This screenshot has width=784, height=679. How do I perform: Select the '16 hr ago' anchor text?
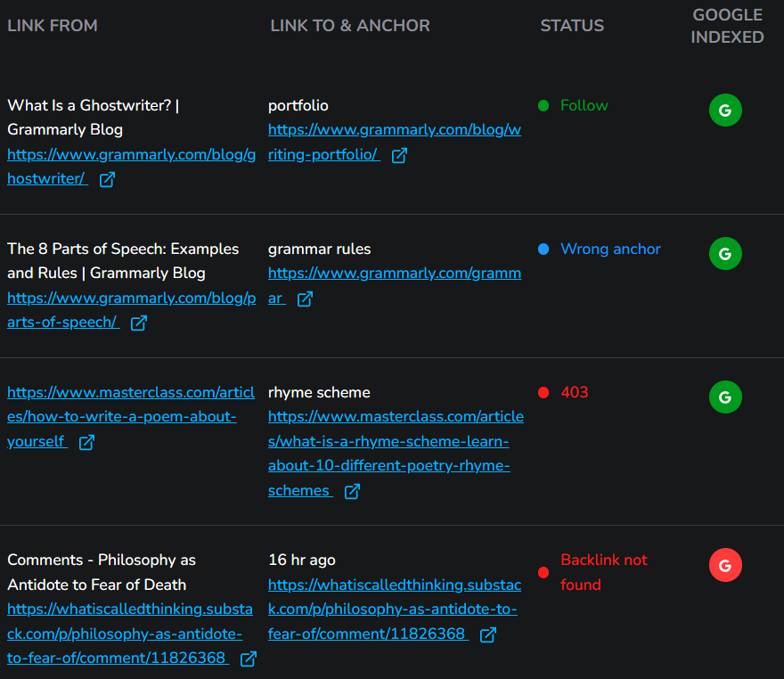pos(302,560)
